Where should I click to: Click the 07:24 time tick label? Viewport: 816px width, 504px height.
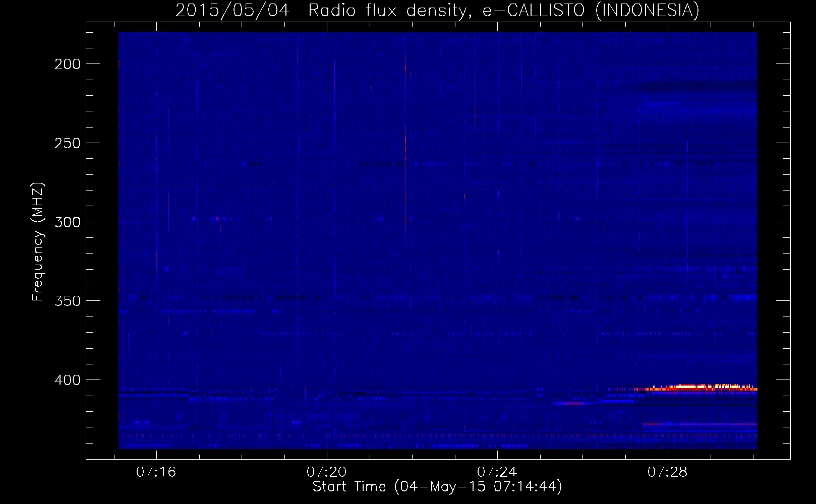point(497,472)
